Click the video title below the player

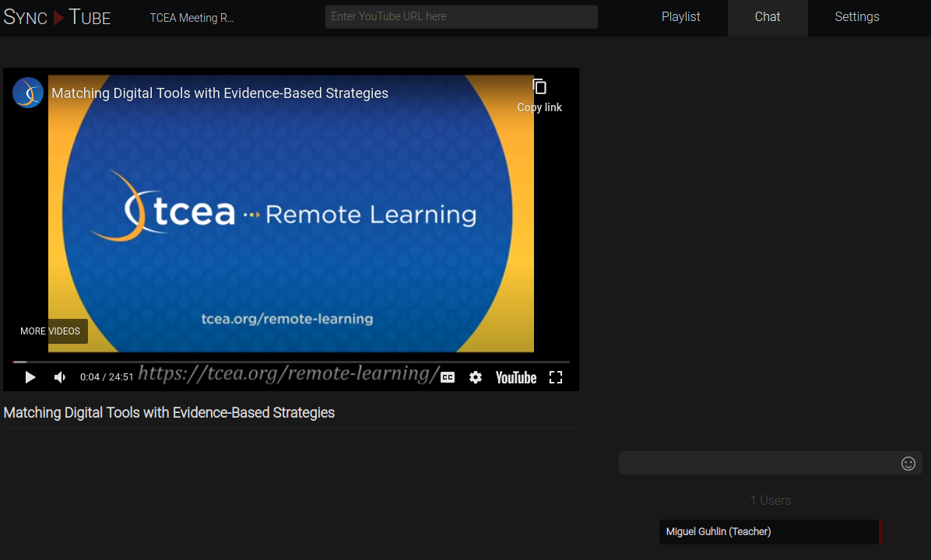(169, 413)
